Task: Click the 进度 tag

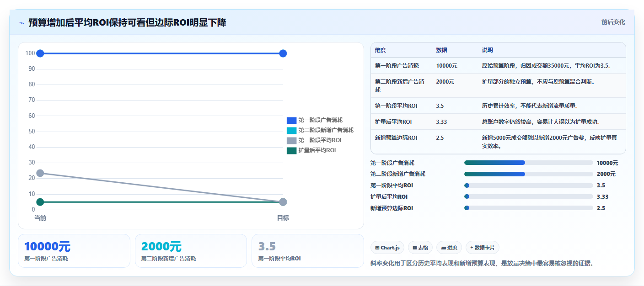Action: 449,248
